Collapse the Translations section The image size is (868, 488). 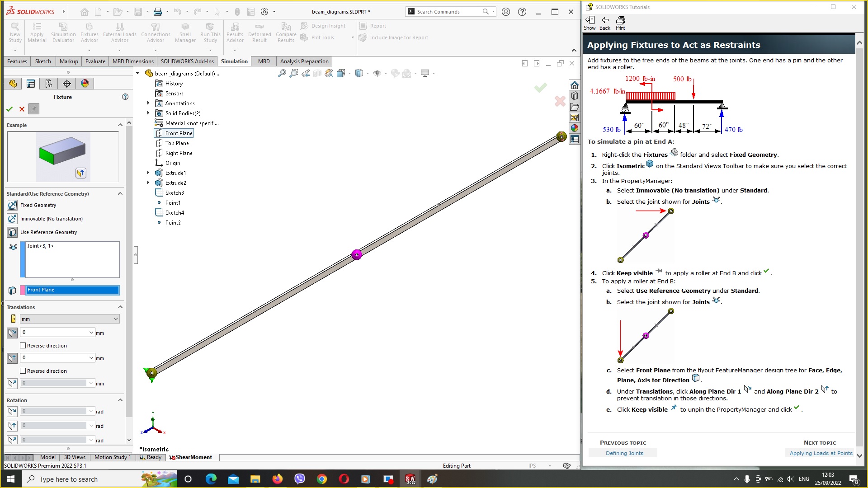[120, 307]
